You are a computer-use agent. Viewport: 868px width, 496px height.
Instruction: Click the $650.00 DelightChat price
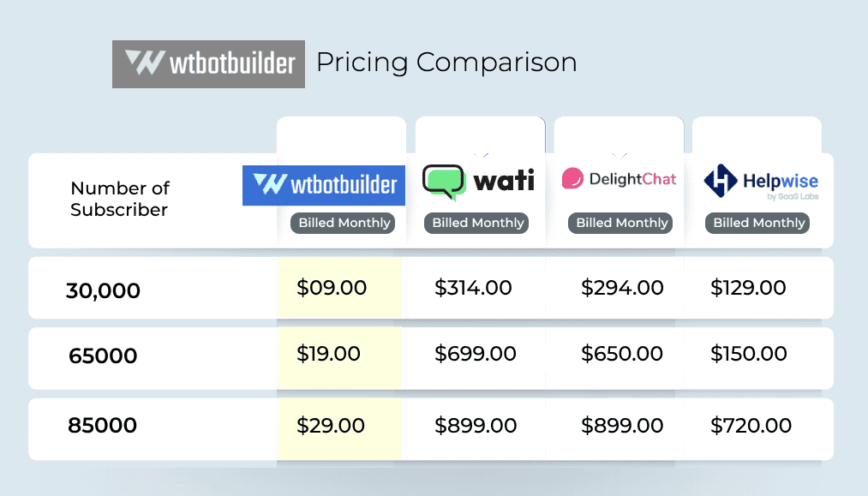621,353
